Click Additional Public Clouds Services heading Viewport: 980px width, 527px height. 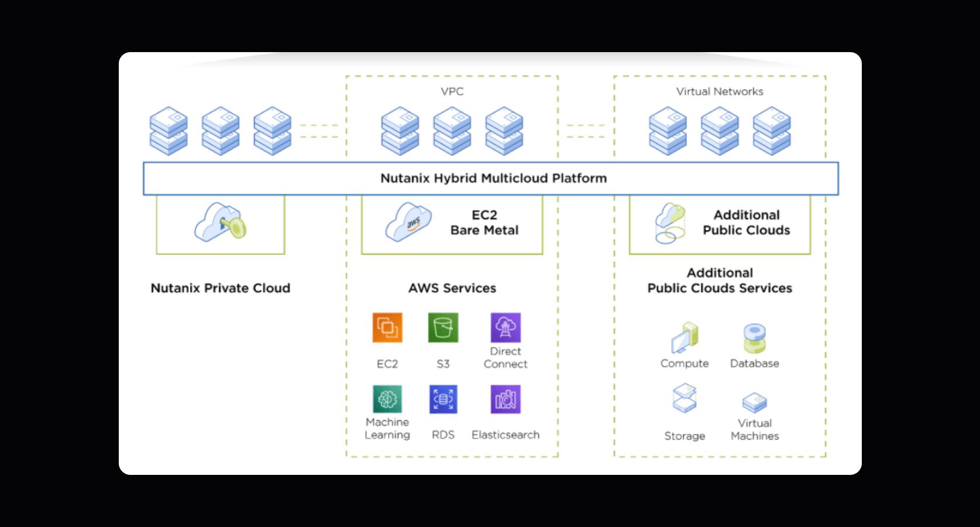click(720, 280)
